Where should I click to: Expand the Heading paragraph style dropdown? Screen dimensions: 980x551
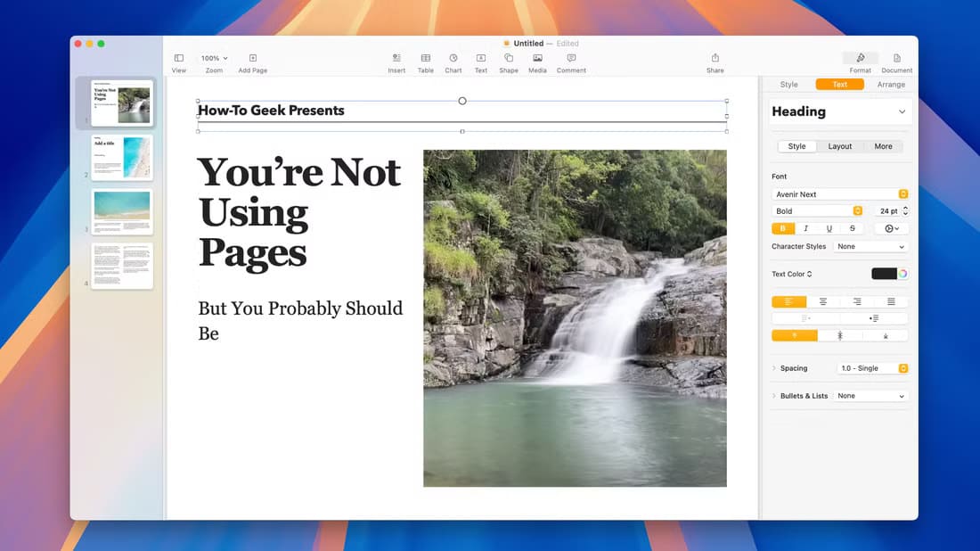point(902,112)
